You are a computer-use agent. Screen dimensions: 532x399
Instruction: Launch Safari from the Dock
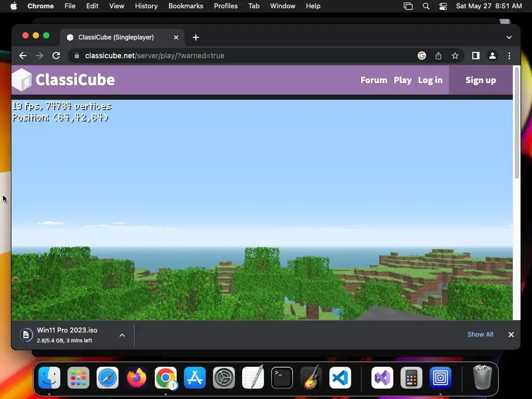coord(108,378)
